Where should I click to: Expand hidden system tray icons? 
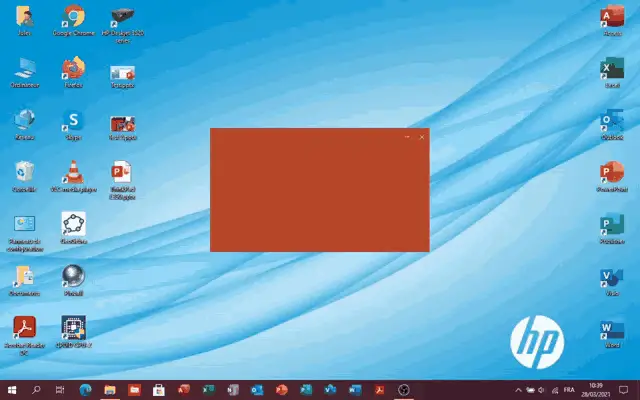click(x=518, y=389)
